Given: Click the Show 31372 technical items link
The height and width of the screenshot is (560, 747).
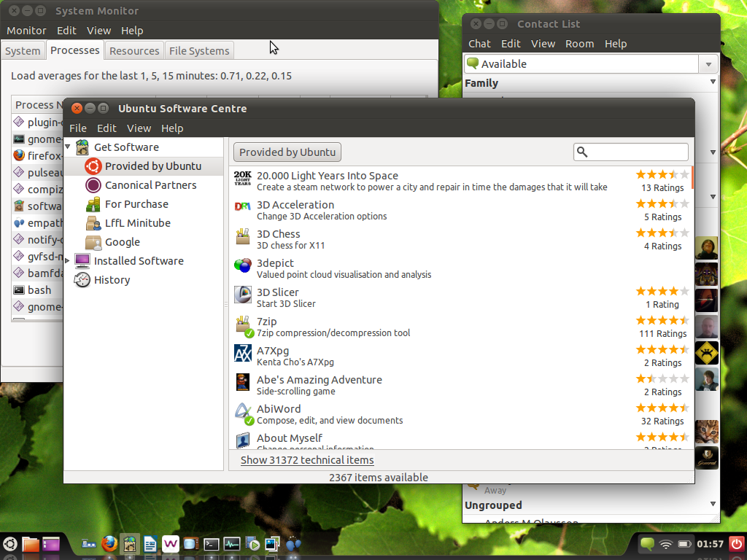Looking at the screenshot, I should tap(307, 460).
